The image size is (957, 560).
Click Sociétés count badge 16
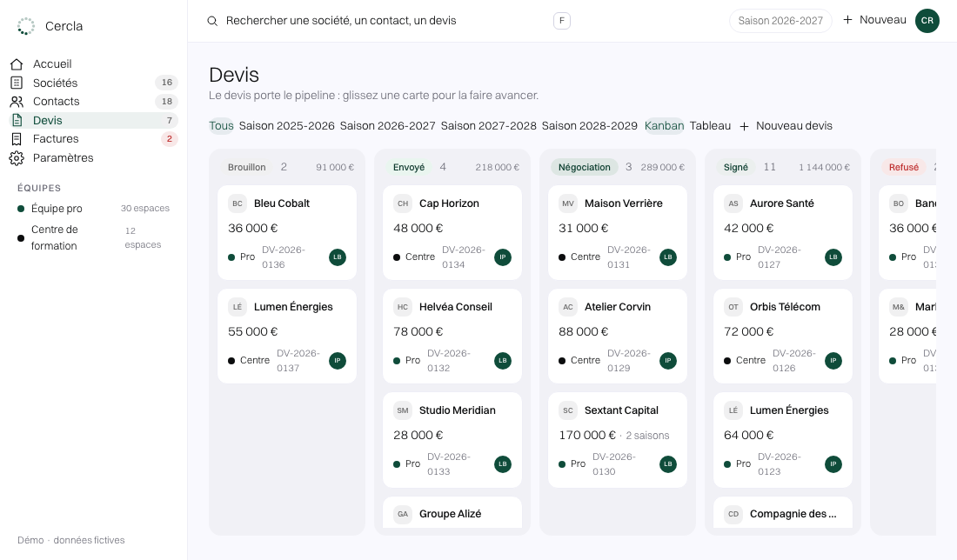click(167, 83)
